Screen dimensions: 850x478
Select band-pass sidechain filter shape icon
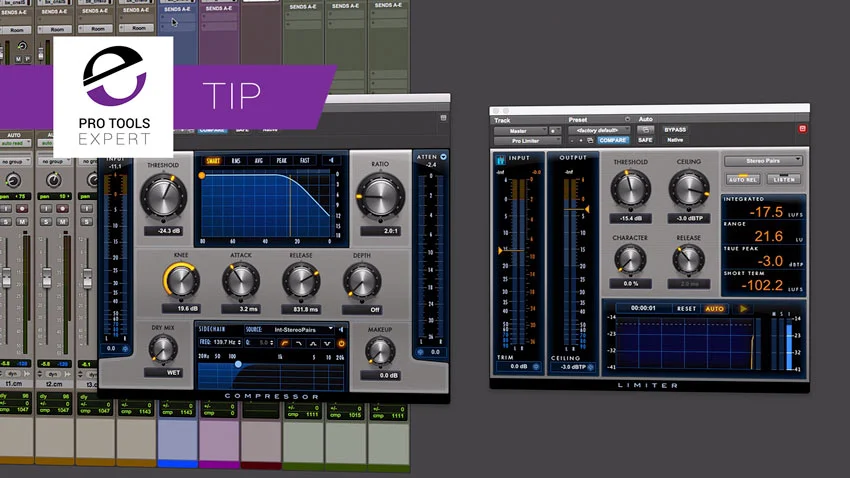(x=313, y=344)
